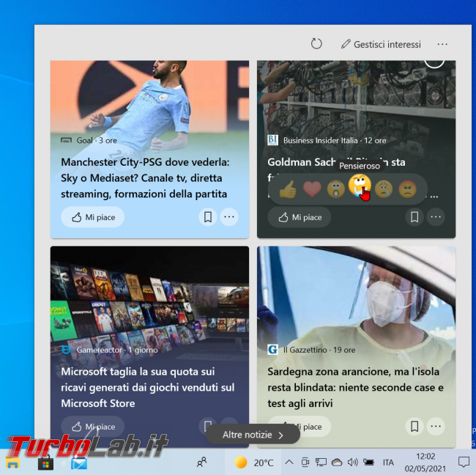Choose the angry reaction emoji
Image resolution: width=476 pixels, height=475 pixels.
407,189
